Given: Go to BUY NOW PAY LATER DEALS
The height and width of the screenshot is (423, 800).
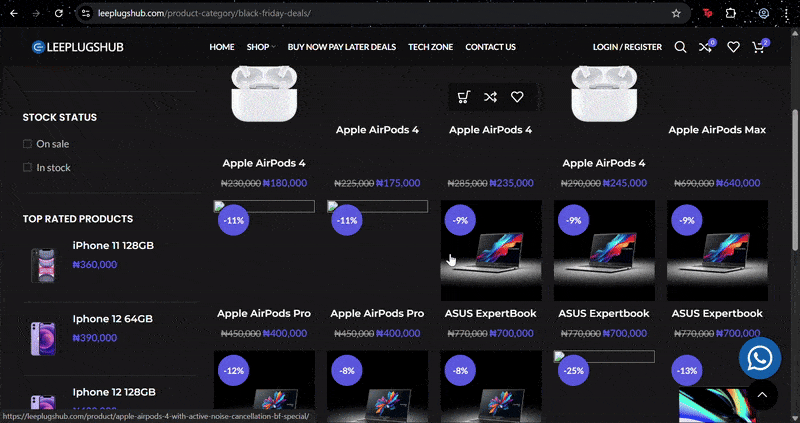Looking at the screenshot, I should click(x=342, y=47).
